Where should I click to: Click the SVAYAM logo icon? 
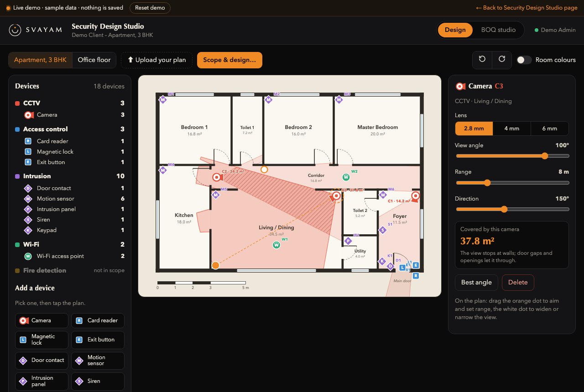tap(15, 30)
